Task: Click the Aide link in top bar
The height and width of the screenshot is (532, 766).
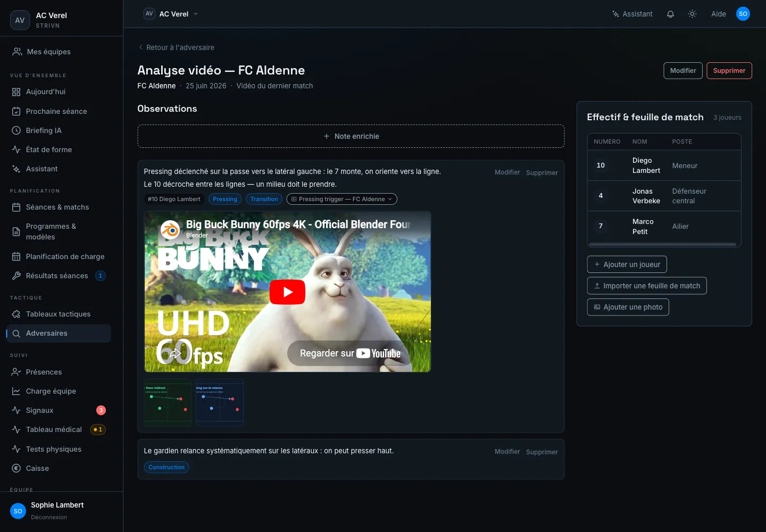Action: (x=719, y=14)
